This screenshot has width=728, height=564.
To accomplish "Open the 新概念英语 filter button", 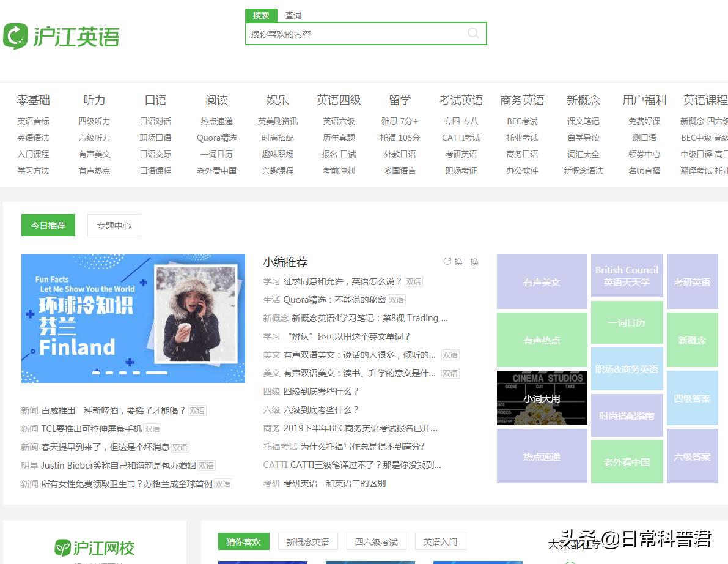I will click(x=307, y=541).
